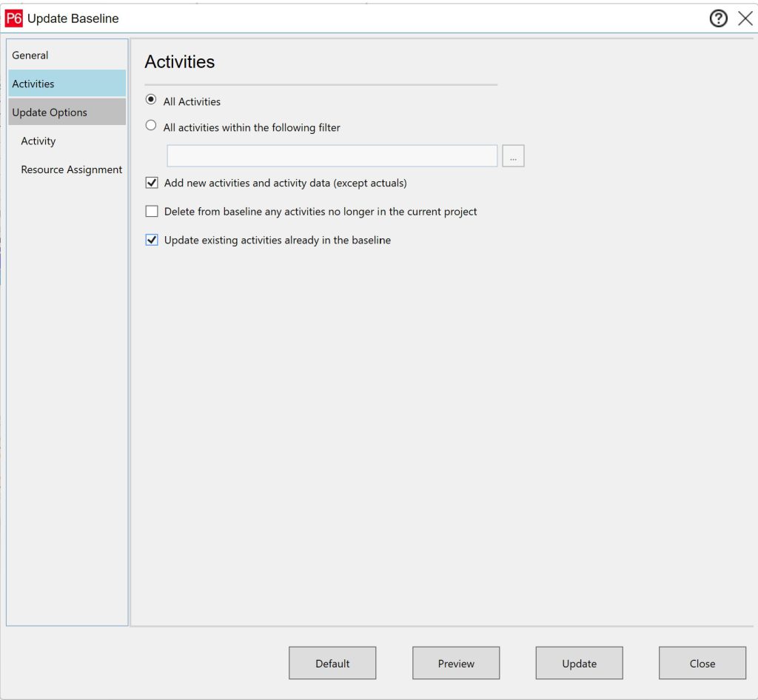This screenshot has width=758, height=700.
Task: Select the All Activities radio button
Action: [151, 99]
